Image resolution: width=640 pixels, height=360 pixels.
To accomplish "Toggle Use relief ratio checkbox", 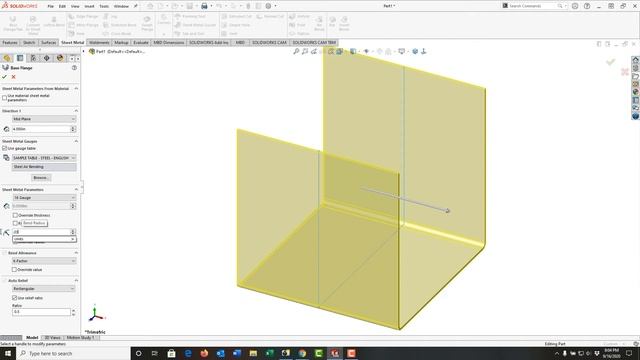I will click(x=15, y=298).
